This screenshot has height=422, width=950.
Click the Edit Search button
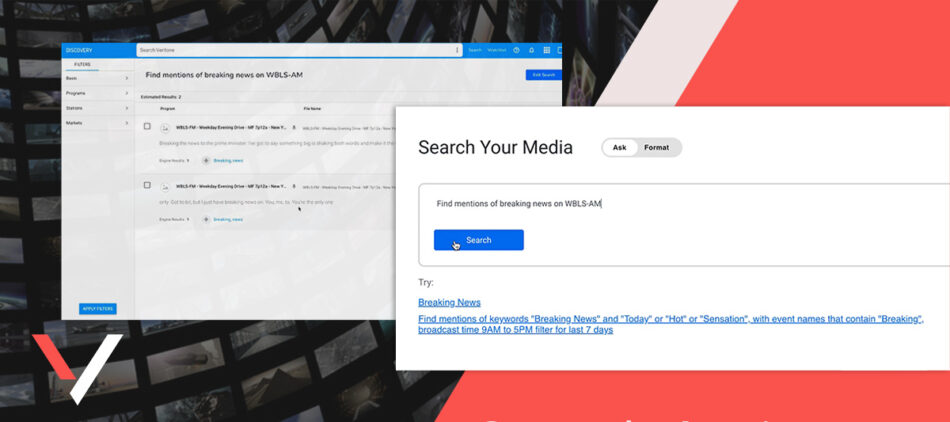(543, 75)
